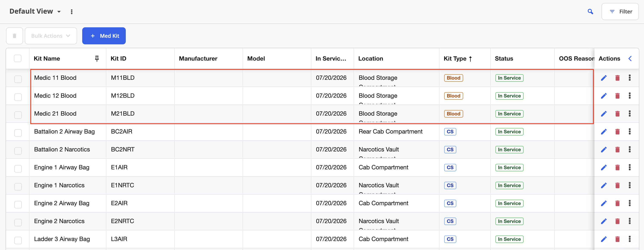Sort by the Location column header
The height and width of the screenshot is (250, 644).
pyautogui.click(x=370, y=59)
